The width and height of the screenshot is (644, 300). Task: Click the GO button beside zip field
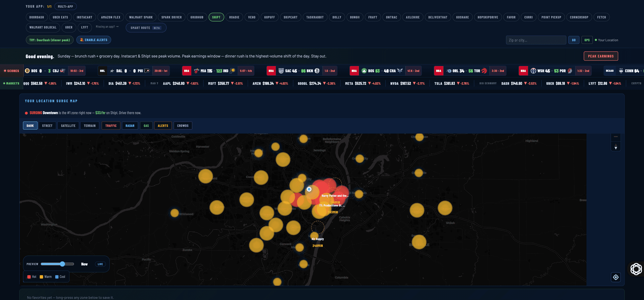pos(574,40)
